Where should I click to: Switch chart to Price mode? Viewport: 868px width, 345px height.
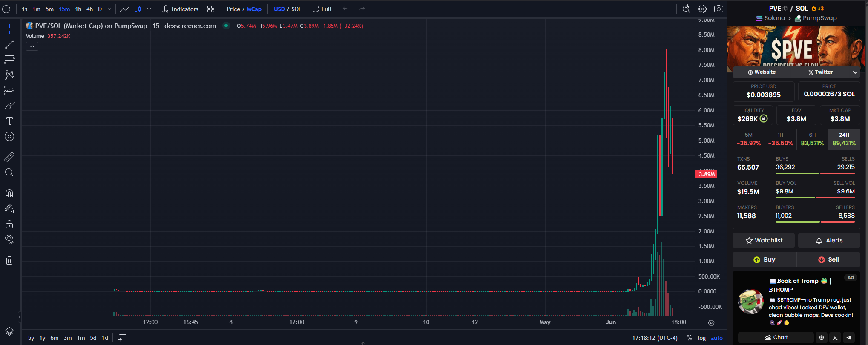[233, 9]
